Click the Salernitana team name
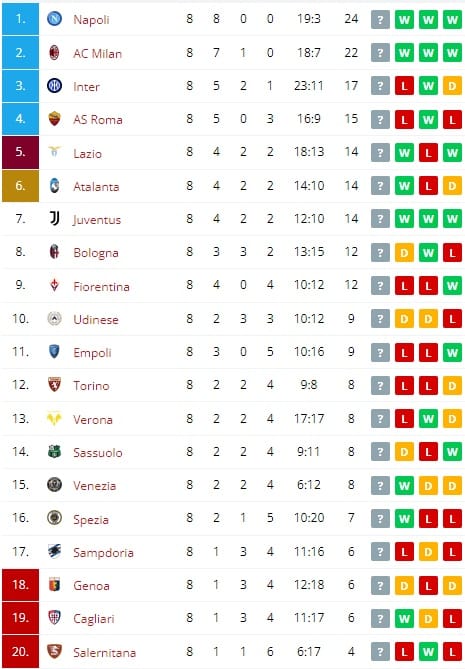The image size is (465, 669). point(105,652)
